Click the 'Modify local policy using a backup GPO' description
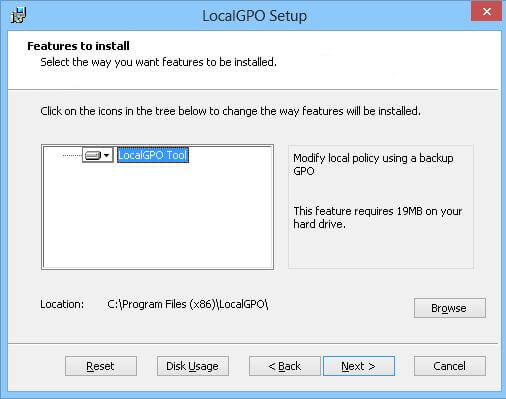This screenshot has width=506, height=399. click(373, 165)
